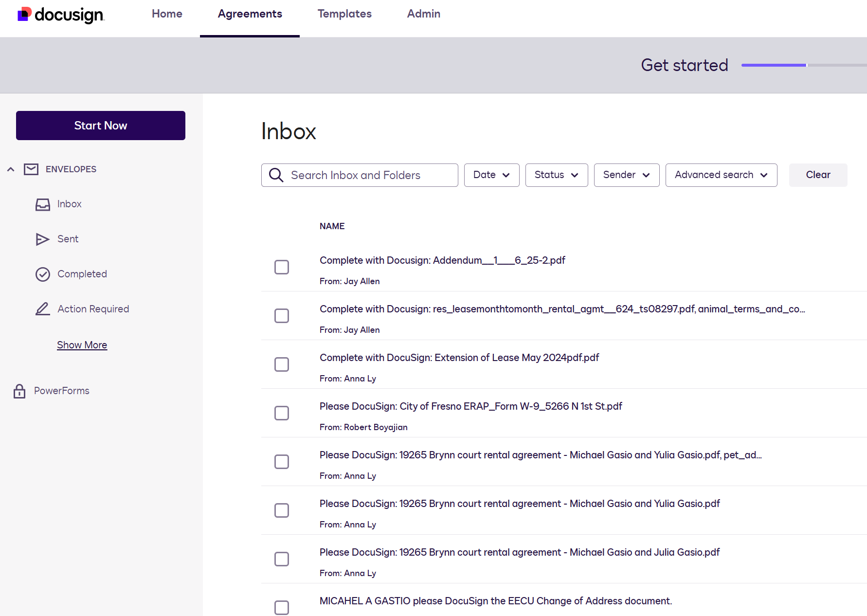Expand the Status filter dropdown
Viewport: 867px width, 616px height.
[x=556, y=175]
